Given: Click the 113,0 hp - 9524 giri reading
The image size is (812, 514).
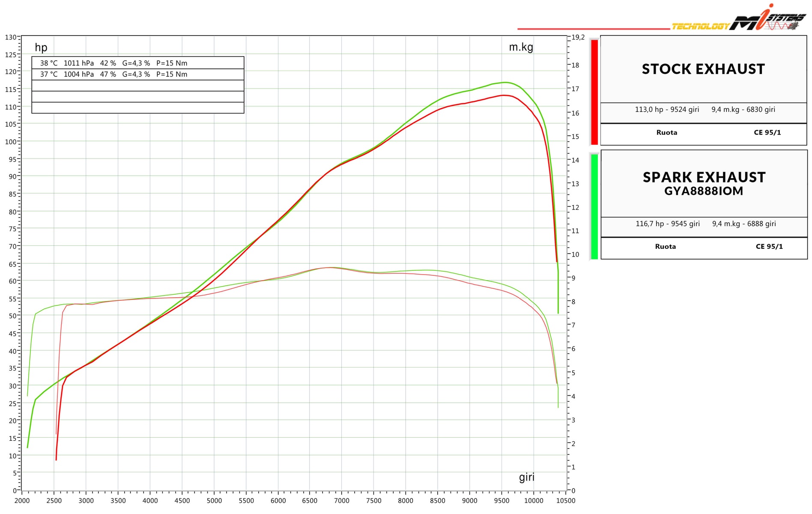Looking at the screenshot, I should click(x=667, y=110).
